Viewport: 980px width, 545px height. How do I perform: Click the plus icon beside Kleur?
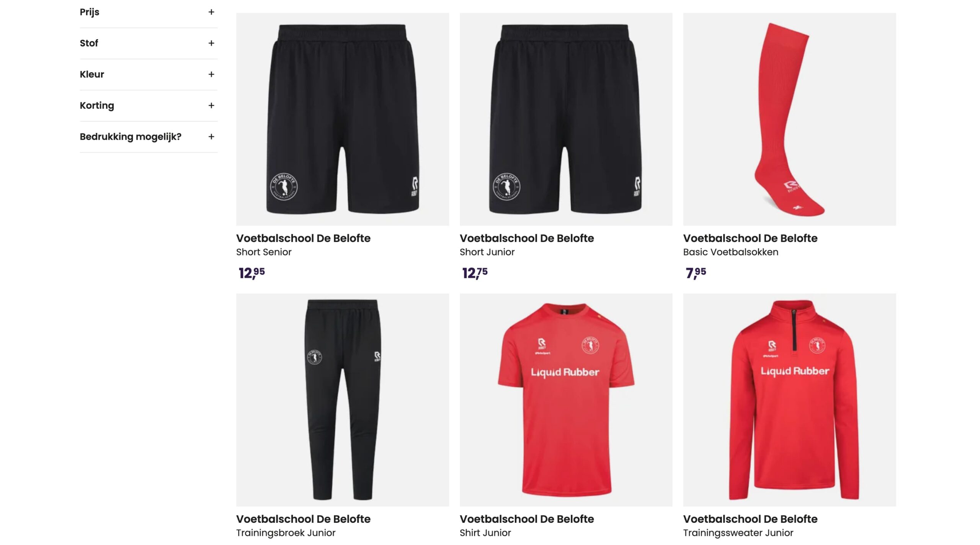click(211, 74)
